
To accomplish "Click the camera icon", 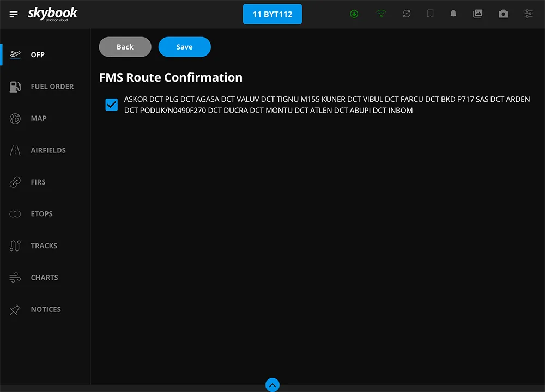I will [x=503, y=14].
